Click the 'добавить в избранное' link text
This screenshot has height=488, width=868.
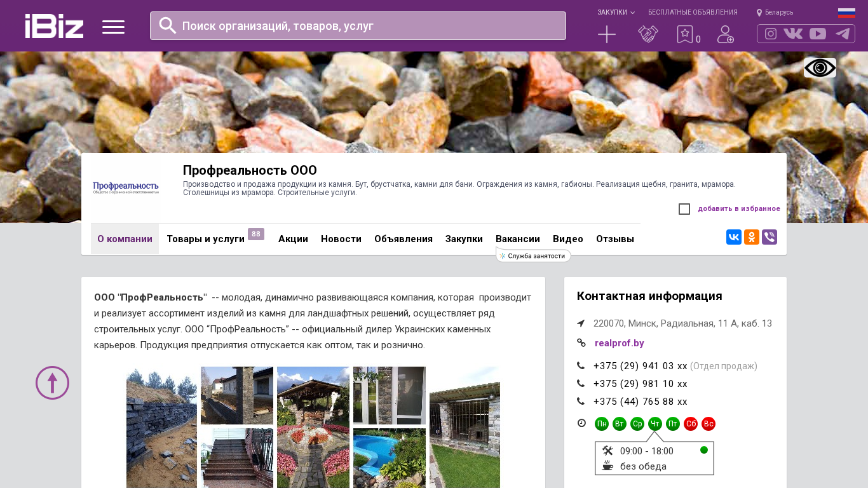(x=739, y=208)
